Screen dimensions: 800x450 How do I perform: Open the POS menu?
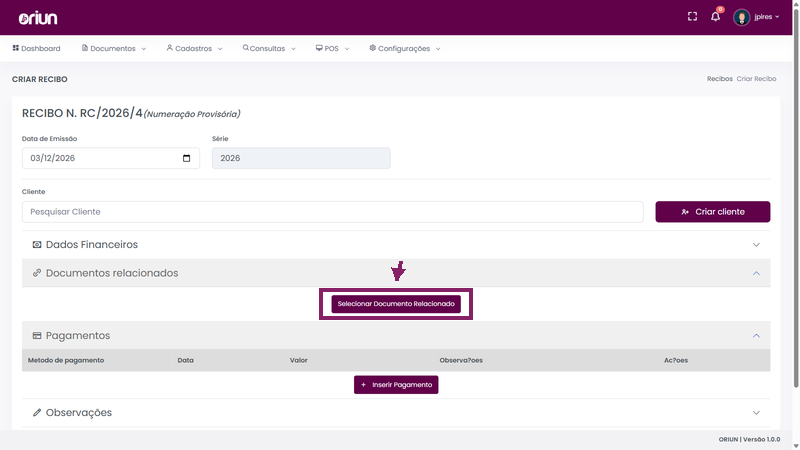point(332,48)
